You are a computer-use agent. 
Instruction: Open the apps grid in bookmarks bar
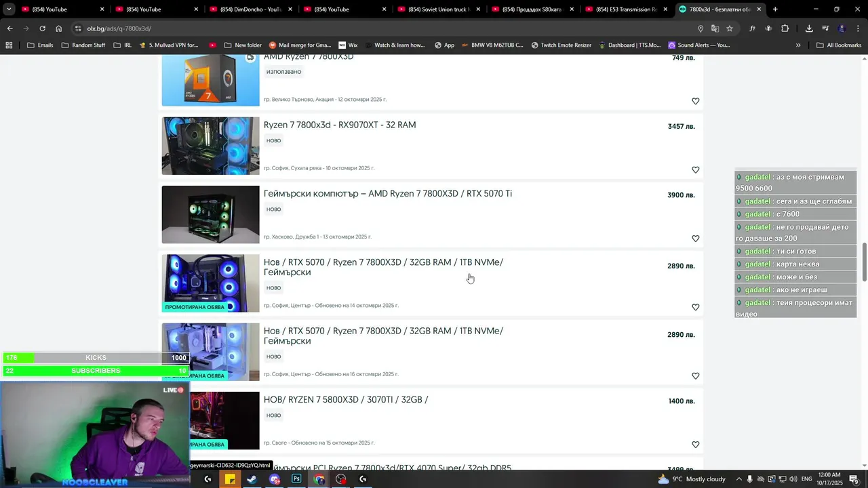pyautogui.click(x=9, y=45)
